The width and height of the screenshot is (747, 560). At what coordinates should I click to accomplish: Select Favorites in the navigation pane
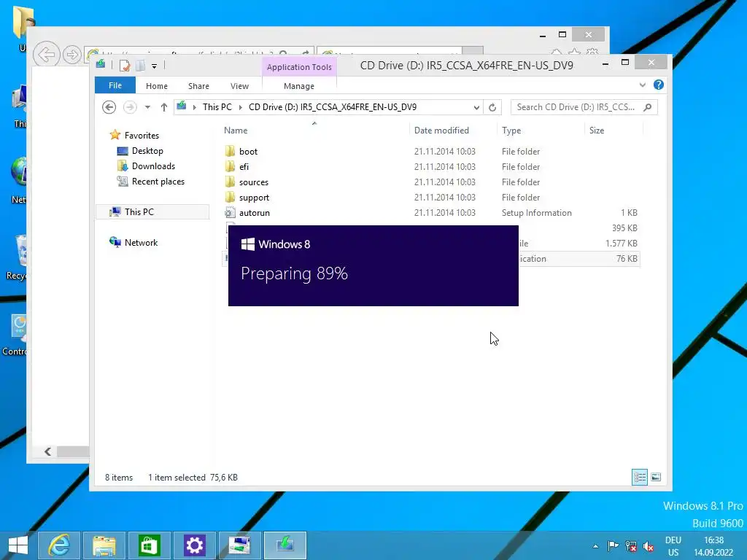click(142, 135)
